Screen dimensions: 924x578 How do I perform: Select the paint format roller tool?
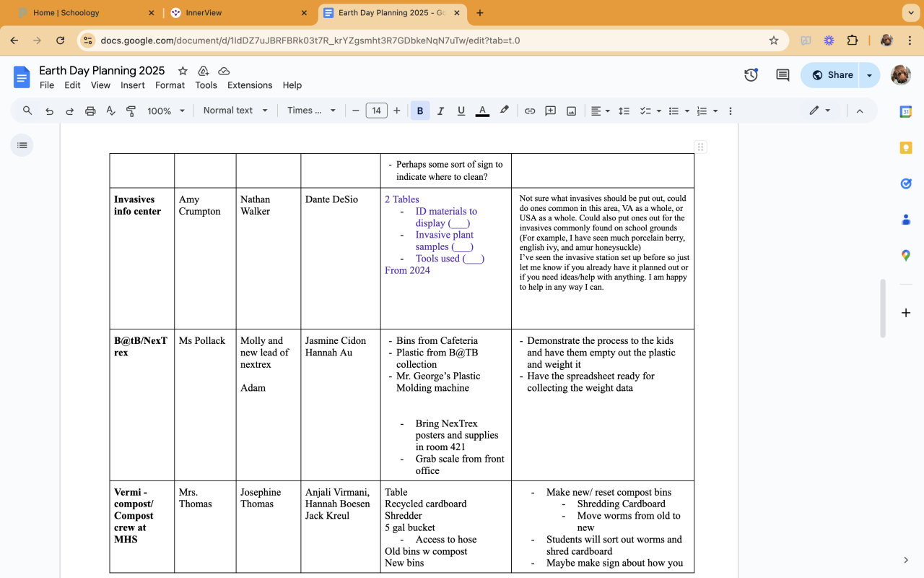(131, 111)
